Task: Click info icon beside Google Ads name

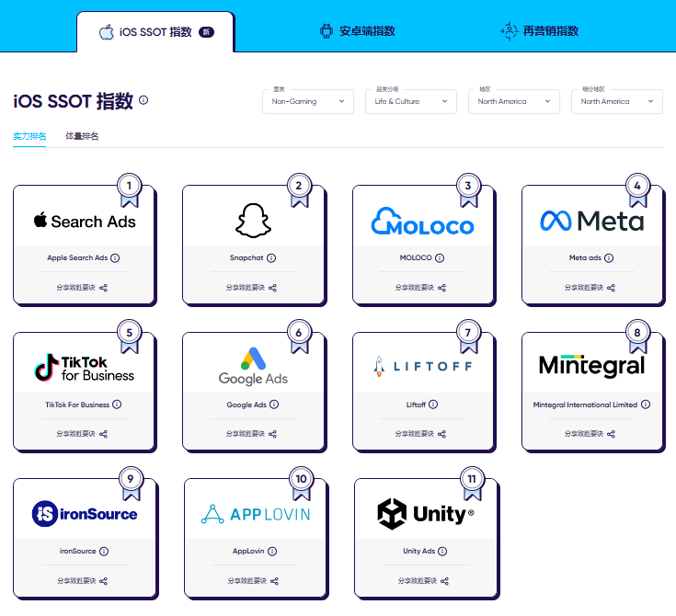Action: (x=274, y=405)
